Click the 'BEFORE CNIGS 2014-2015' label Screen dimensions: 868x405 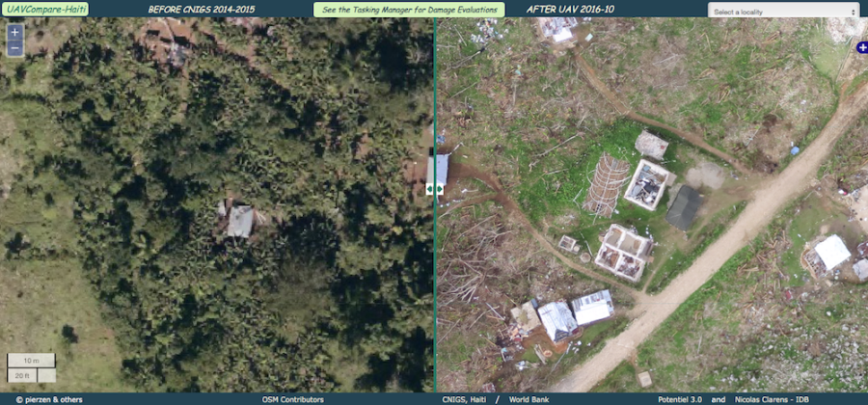click(x=200, y=10)
